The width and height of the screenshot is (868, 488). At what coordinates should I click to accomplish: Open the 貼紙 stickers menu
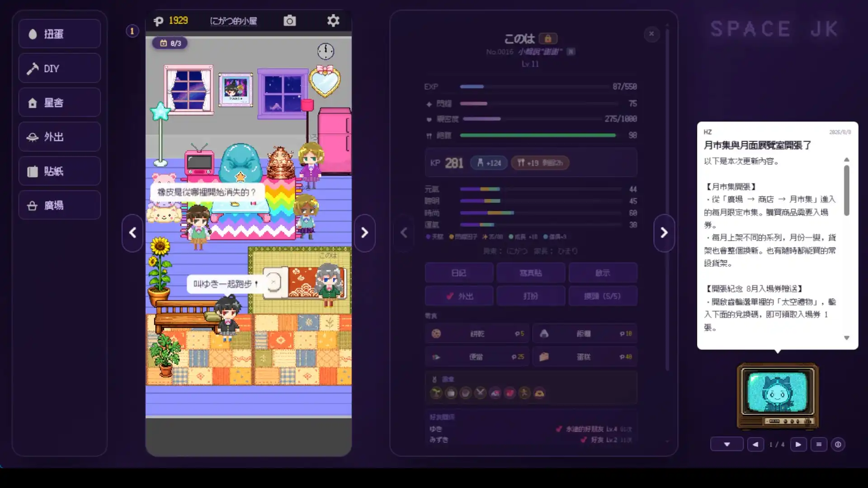59,171
